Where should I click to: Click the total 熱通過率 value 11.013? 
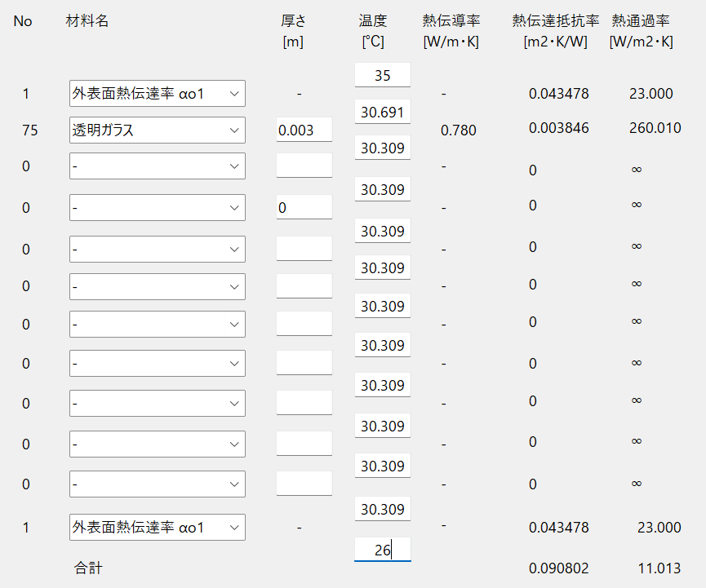coord(659,568)
